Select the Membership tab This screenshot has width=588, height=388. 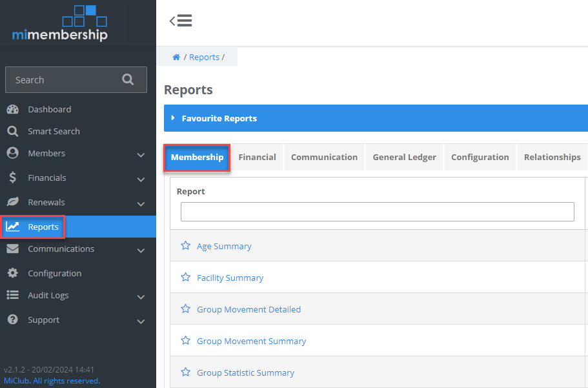point(197,158)
